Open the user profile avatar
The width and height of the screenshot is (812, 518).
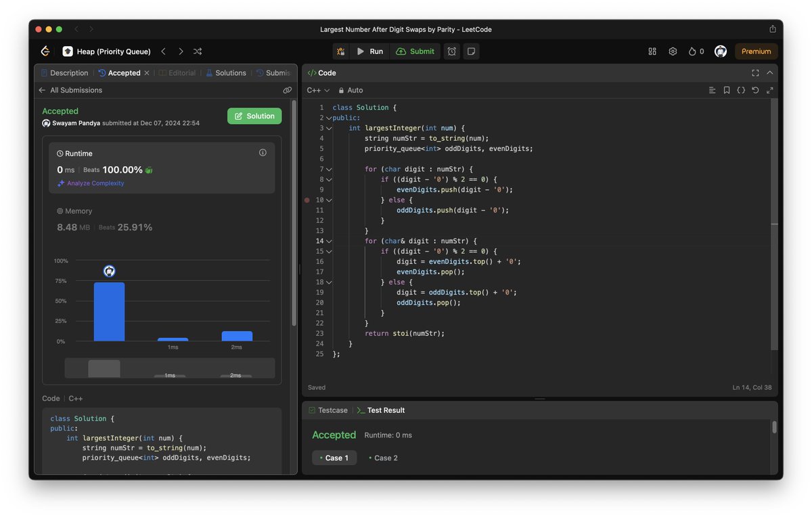coord(721,51)
